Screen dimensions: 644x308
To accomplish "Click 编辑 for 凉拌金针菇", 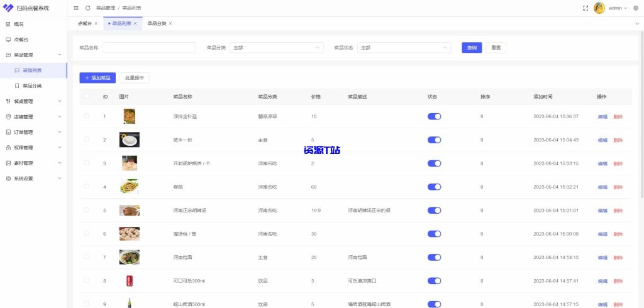I will pyautogui.click(x=602, y=117).
